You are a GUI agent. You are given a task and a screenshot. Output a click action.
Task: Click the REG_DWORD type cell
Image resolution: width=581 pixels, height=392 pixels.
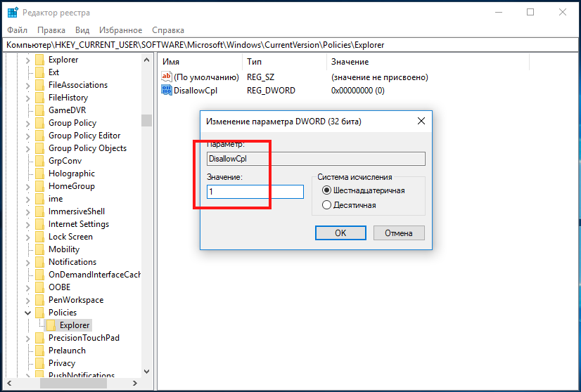(271, 91)
